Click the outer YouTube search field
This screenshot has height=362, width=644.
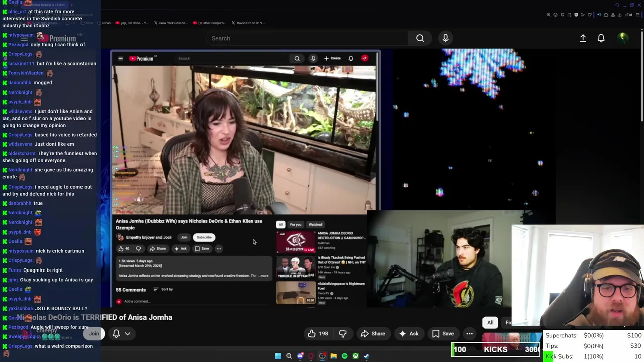pos(307,38)
